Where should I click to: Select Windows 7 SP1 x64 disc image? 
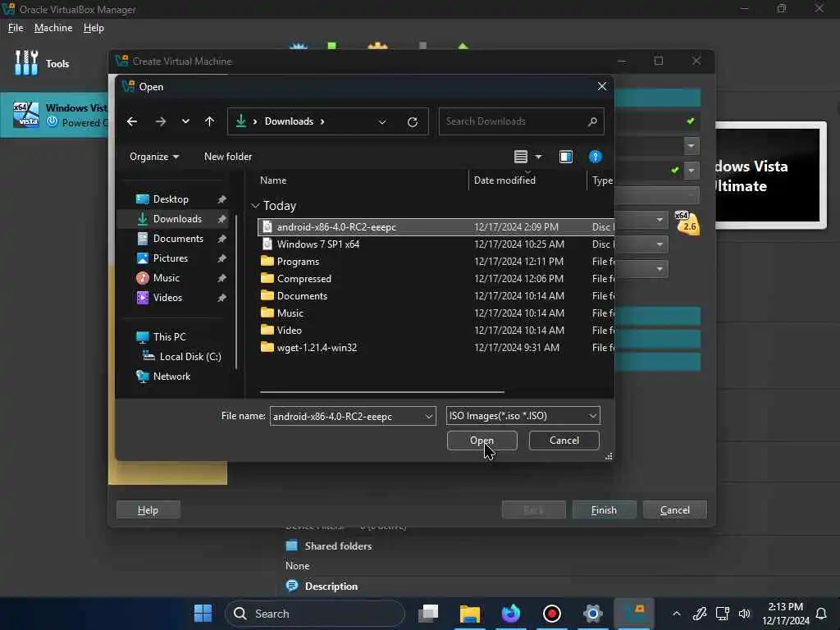click(436, 244)
